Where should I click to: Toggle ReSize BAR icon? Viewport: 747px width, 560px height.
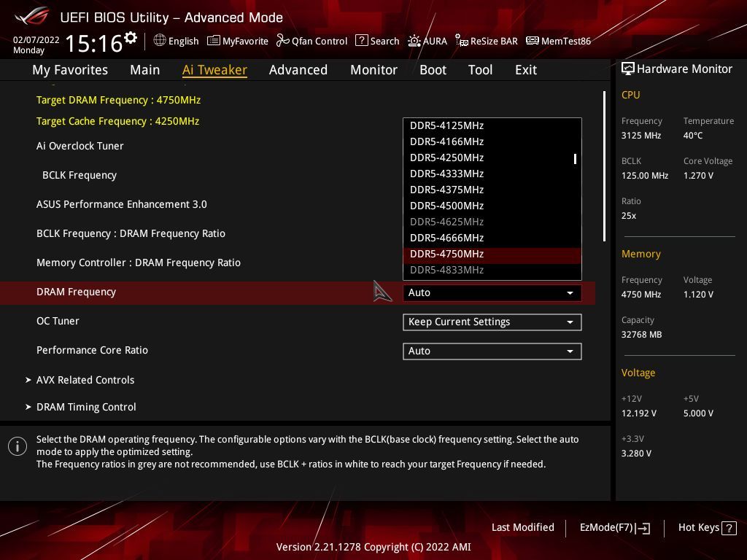pyautogui.click(x=461, y=41)
